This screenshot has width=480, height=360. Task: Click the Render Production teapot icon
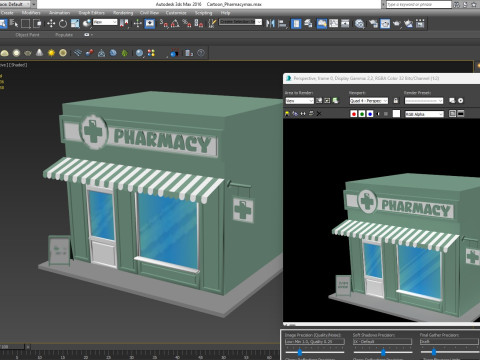coord(397,23)
